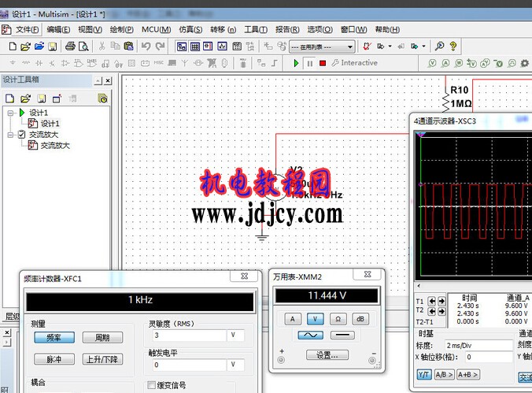The image size is (532, 393).
Task: Open Interactive simulation settings
Action: 355,63
